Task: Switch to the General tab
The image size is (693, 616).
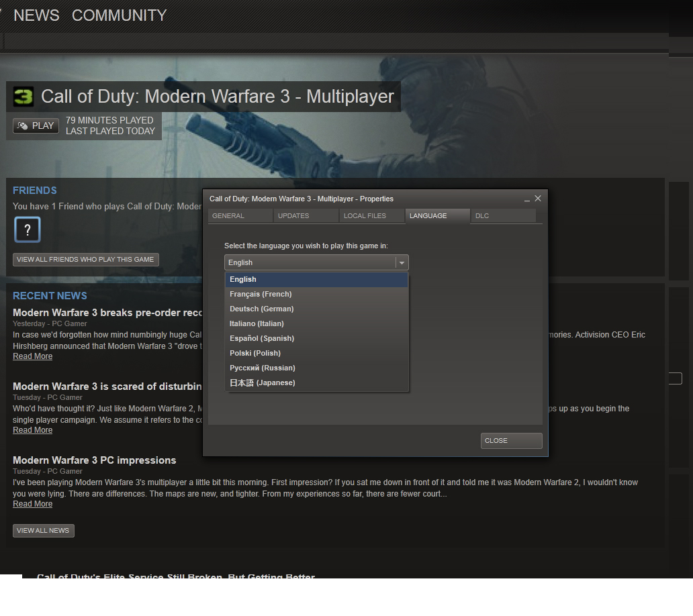Action: [240, 216]
